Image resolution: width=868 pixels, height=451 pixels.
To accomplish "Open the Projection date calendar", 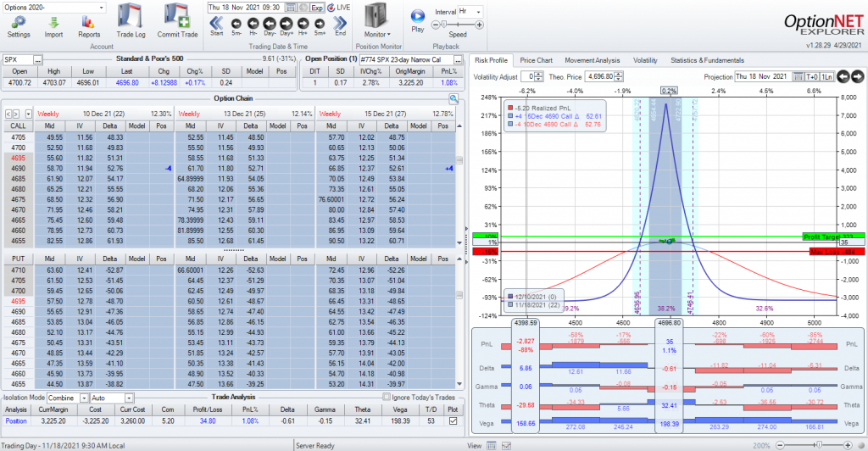I will point(798,76).
